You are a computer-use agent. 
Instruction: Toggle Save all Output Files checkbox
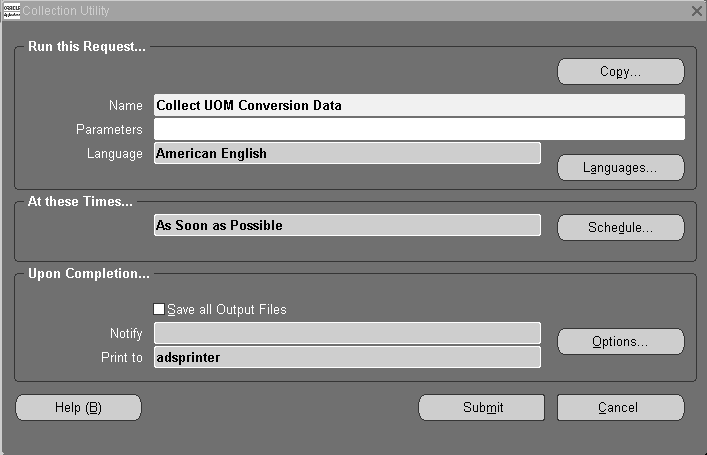pos(159,309)
